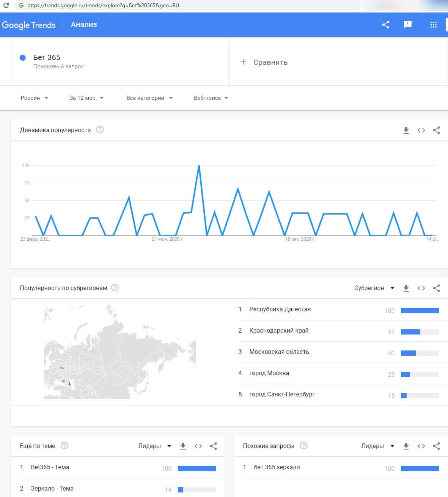Open the Лидеры dropdown in Похожие запросы

[x=378, y=446]
